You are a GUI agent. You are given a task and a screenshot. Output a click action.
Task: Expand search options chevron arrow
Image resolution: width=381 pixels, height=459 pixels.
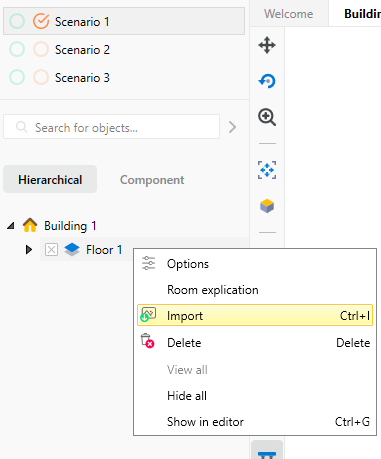tap(233, 127)
